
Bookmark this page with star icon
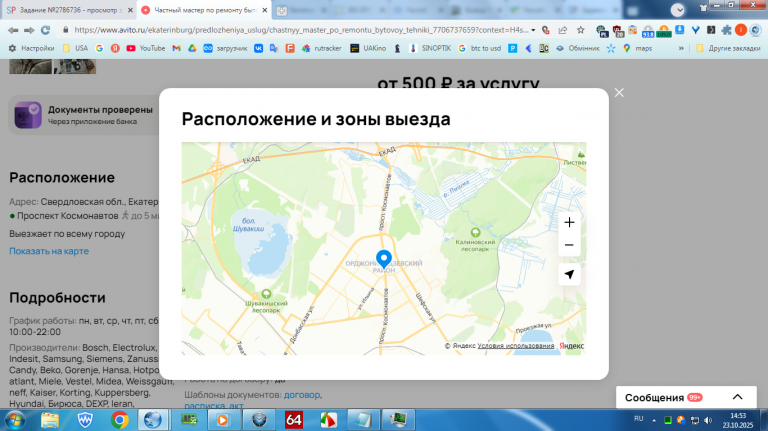580,30
